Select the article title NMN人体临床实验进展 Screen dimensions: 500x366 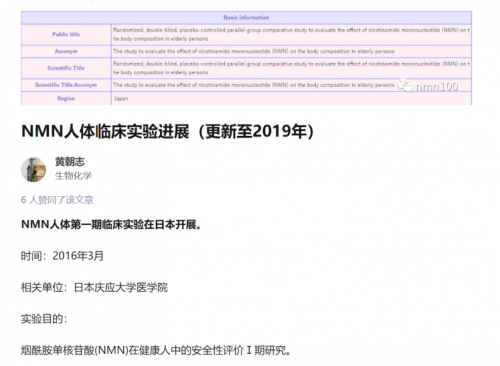pos(167,131)
